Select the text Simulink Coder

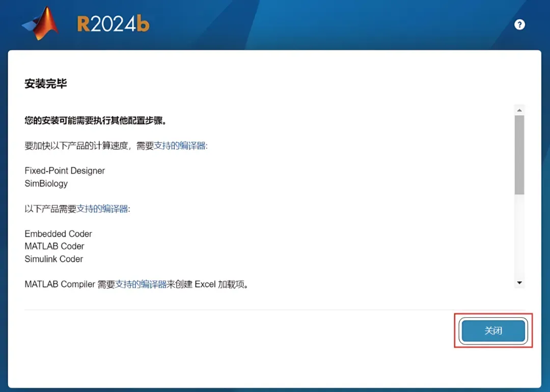coord(53,259)
